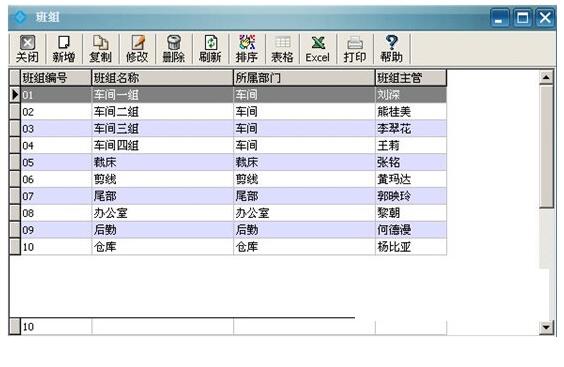Click 班组编号 cell 06

56,179
